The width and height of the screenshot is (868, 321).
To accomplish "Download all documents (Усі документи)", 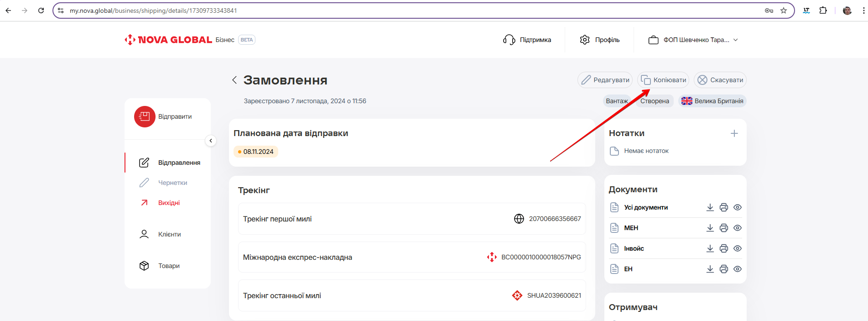I will [x=710, y=207].
